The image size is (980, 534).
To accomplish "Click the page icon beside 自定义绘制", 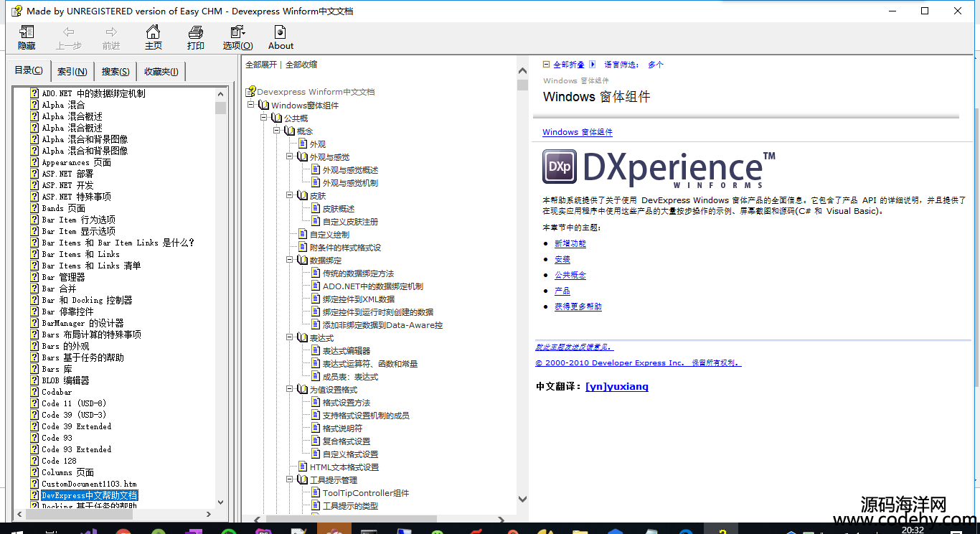I will 303,235.
